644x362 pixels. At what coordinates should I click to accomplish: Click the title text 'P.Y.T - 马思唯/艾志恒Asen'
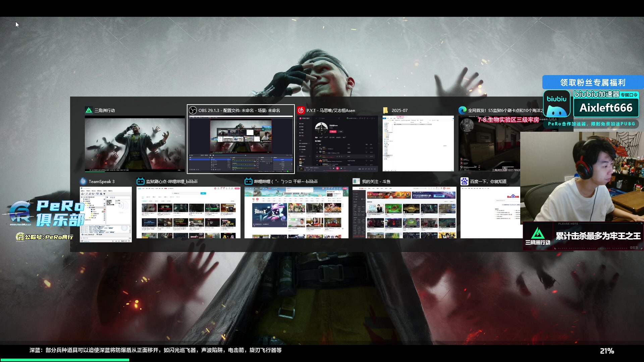[331, 110]
